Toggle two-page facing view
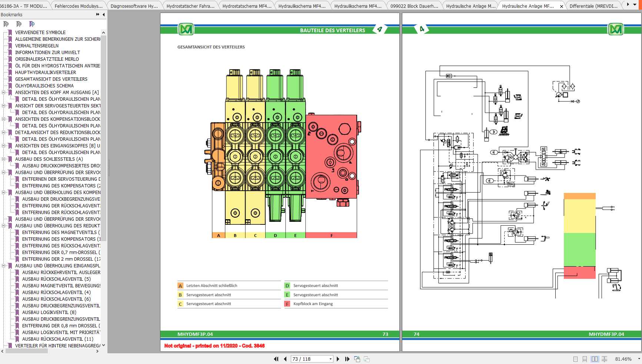642x364 pixels. [x=595, y=359]
